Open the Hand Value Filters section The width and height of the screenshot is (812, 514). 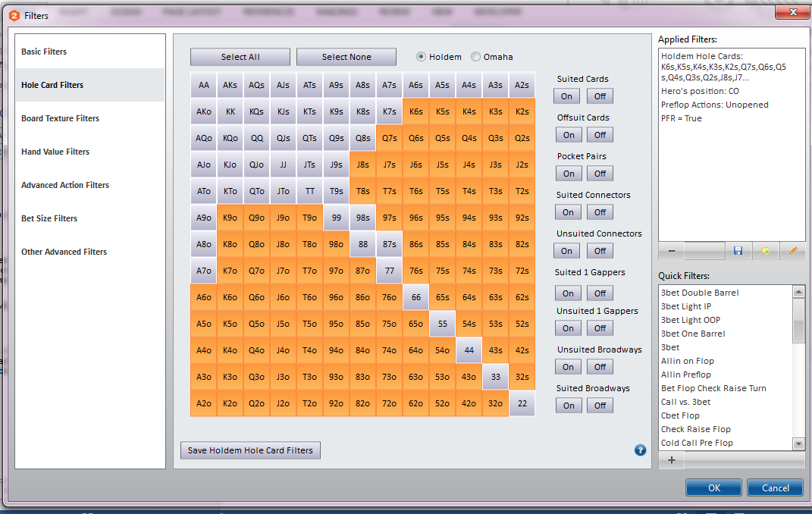[x=90, y=152]
